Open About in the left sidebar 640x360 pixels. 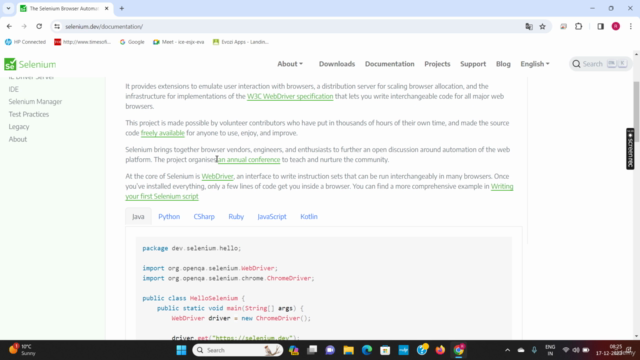(18, 139)
